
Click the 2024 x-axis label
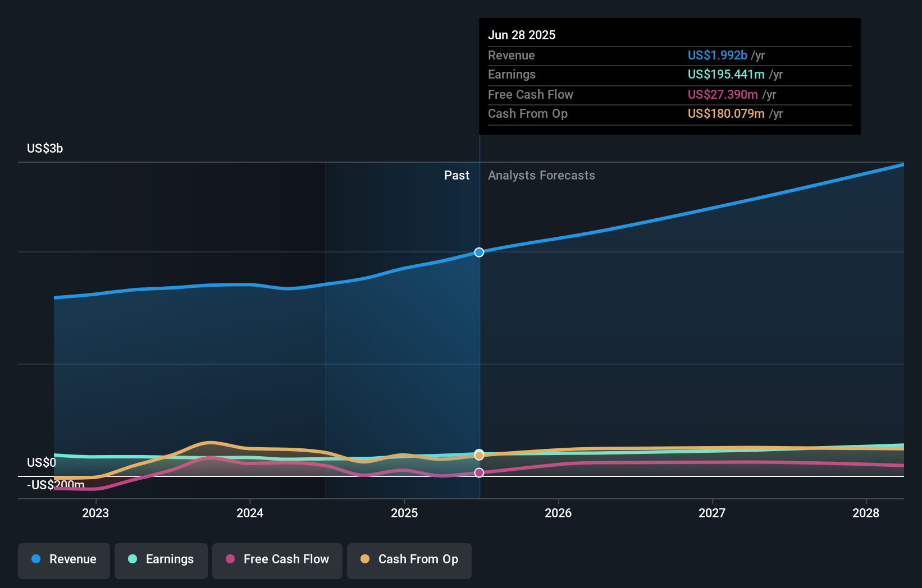[250, 513]
